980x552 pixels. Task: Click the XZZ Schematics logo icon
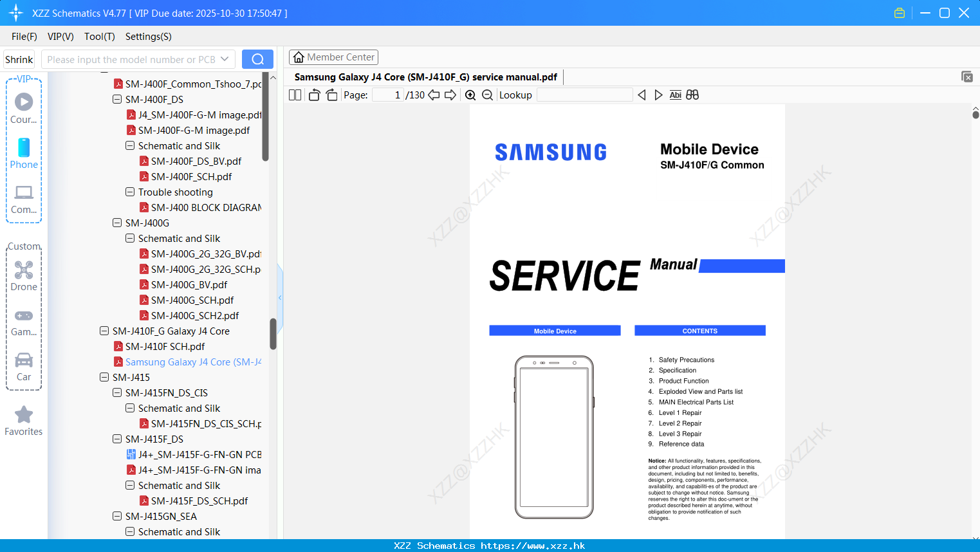point(16,13)
